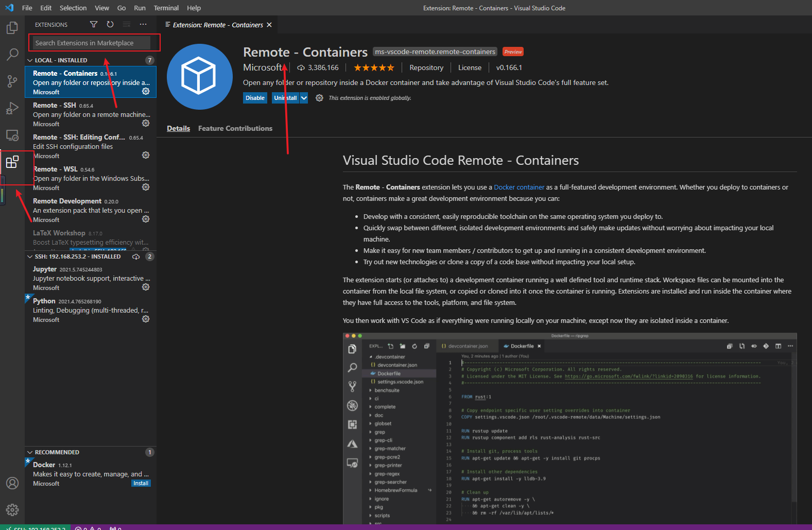Click gear icon for Remote Development extension
This screenshot has height=530, width=812.
[146, 219]
